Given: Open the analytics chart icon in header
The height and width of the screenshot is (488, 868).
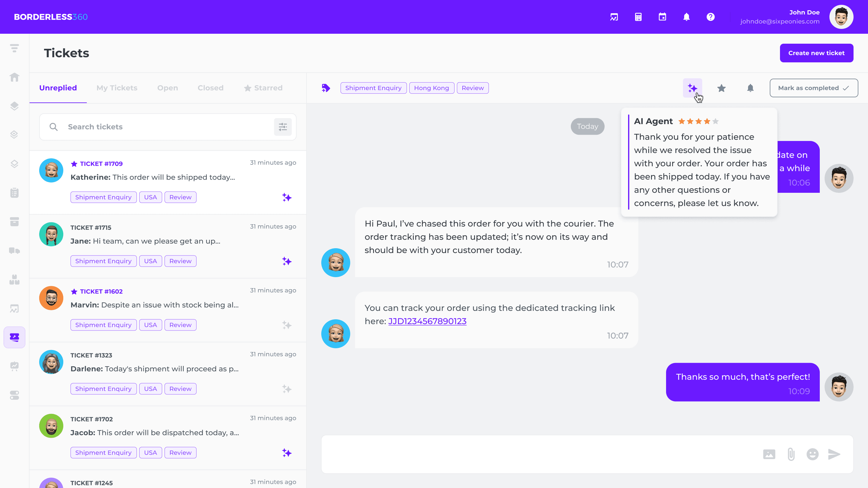Looking at the screenshot, I should point(614,17).
